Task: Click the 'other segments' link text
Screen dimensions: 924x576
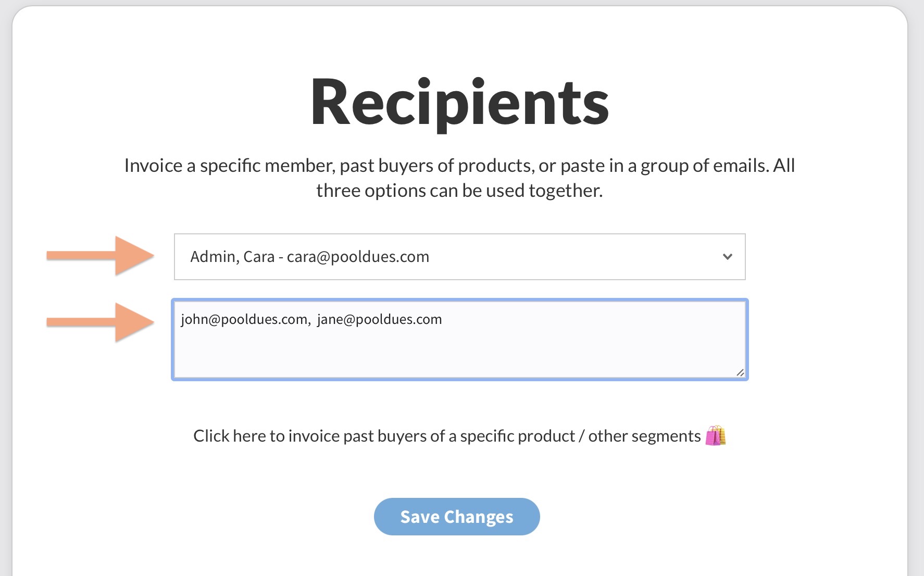Action: (644, 436)
